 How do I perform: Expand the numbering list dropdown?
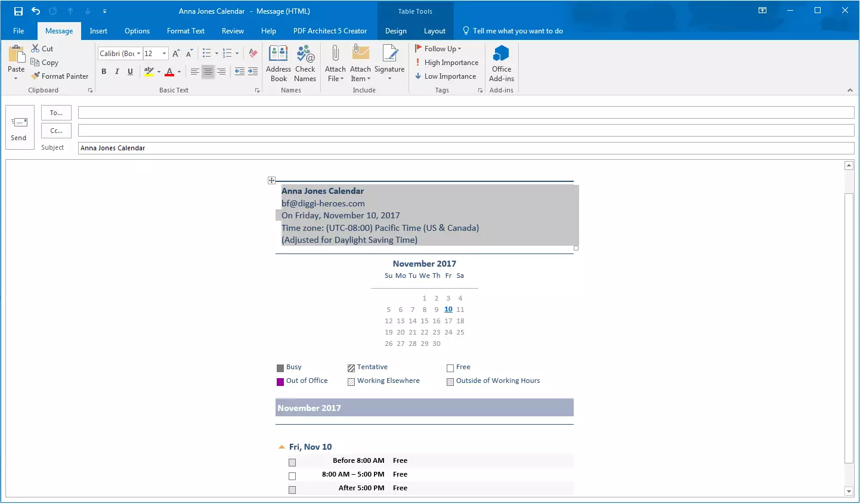(x=237, y=54)
